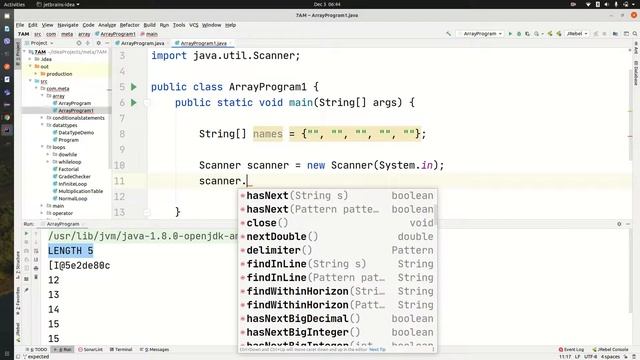Select the ArrayProgram1.java editor tab
The image size is (640, 360).
pyautogui.click(x=203, y=43)
